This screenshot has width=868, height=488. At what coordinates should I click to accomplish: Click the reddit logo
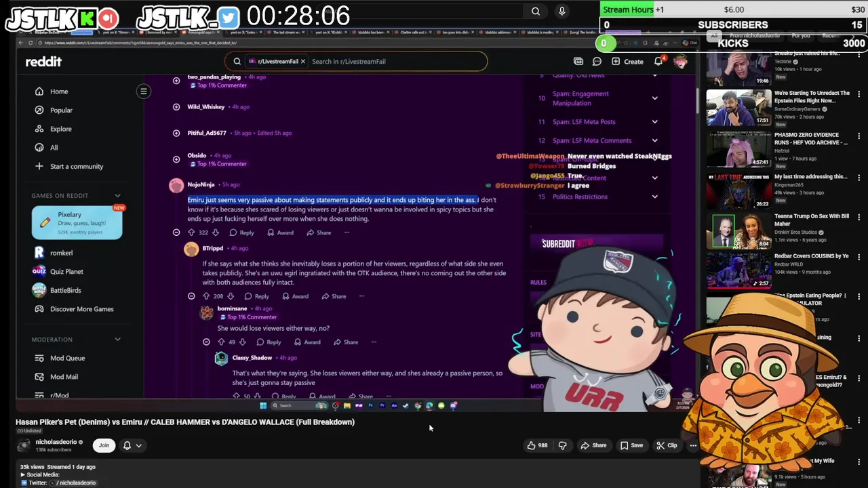(x=43, y=62)
